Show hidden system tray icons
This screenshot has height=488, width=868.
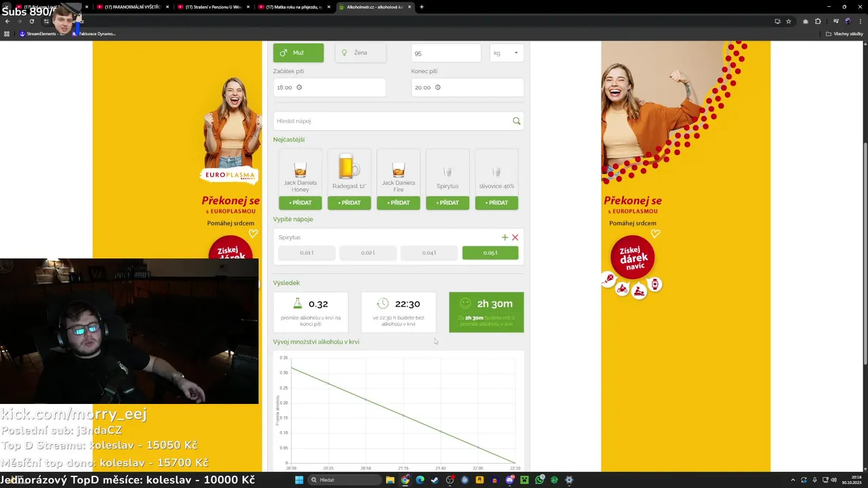tap(793, 480)
